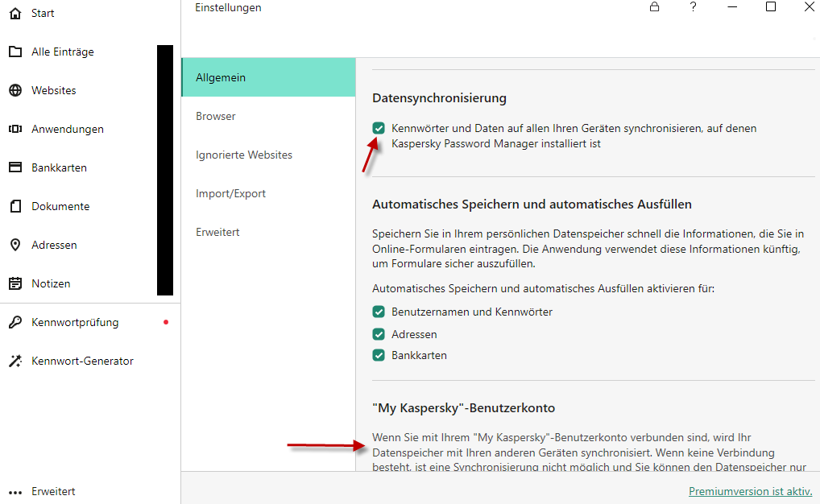The image size is (820, 504).
Task: Toggle the Adressen autofill checkbox
Action: coord(379,333)
